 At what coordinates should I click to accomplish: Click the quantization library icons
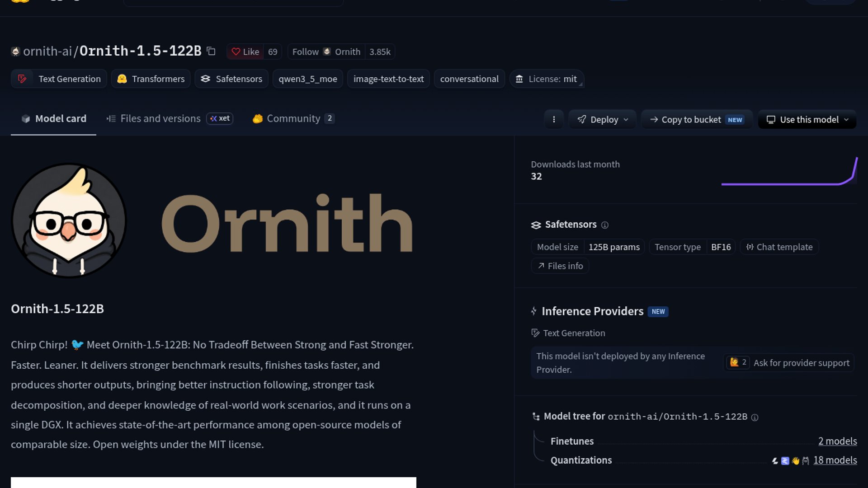[790, 460]
